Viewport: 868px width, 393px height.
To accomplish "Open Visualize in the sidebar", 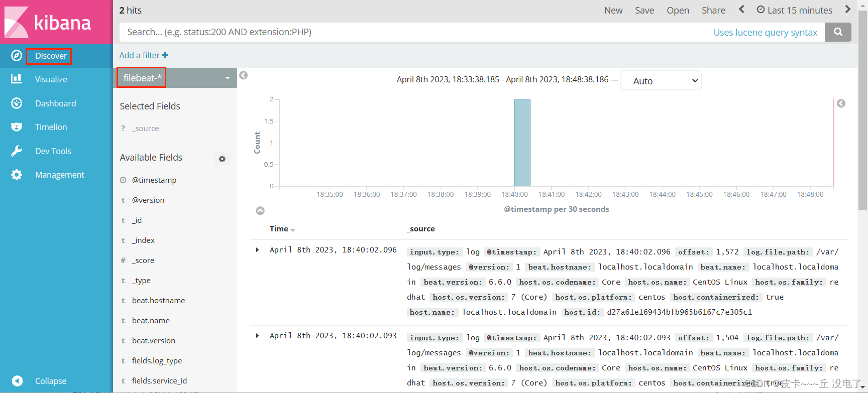I will (51, 79).
